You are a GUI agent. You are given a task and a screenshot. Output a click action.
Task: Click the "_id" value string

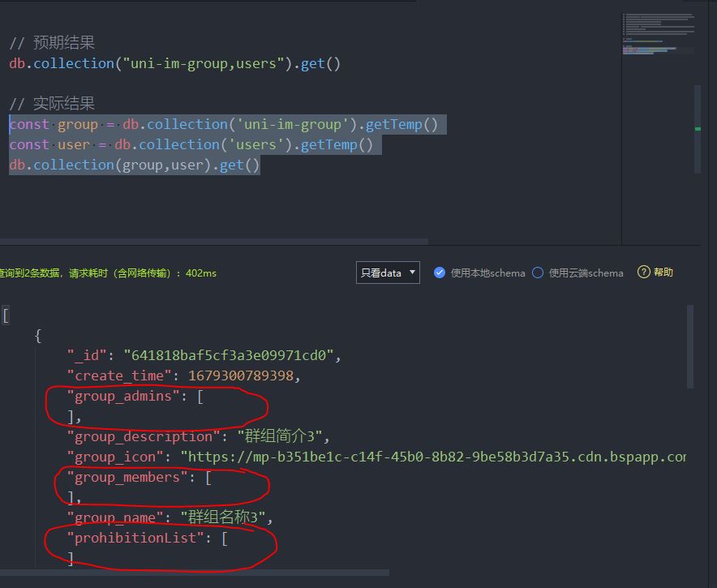227,356
